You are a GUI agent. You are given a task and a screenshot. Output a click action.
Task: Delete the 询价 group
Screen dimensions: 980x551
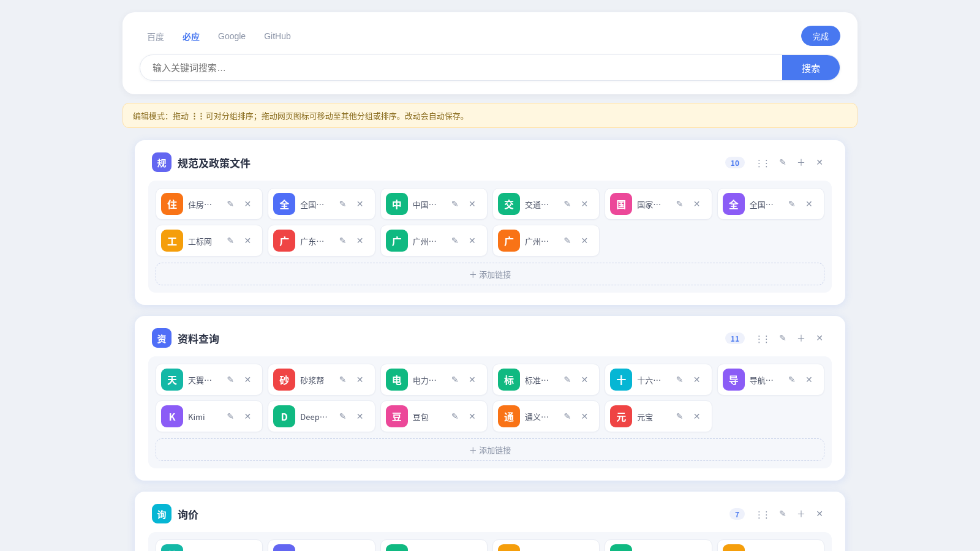point(820,514)
